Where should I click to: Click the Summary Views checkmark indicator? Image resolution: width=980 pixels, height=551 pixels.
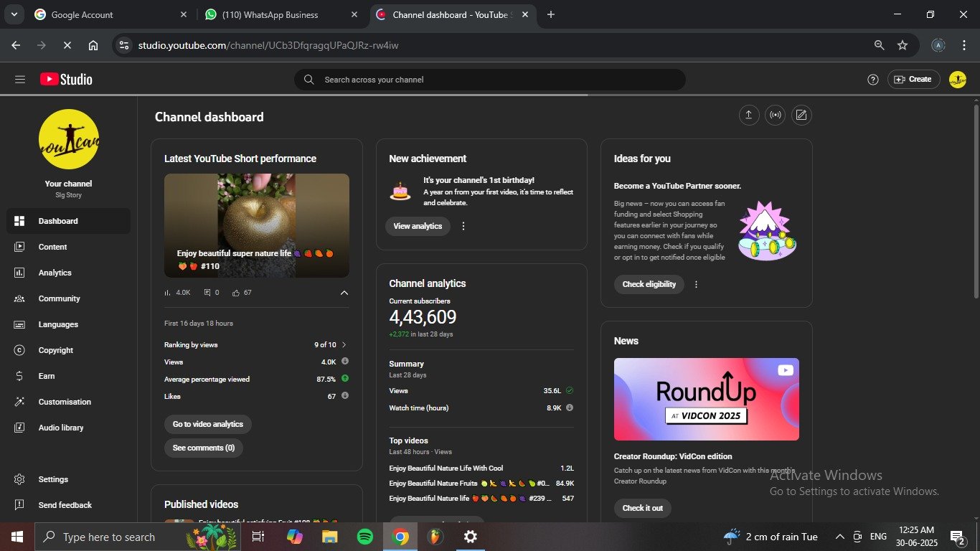(x=570, y=390)
